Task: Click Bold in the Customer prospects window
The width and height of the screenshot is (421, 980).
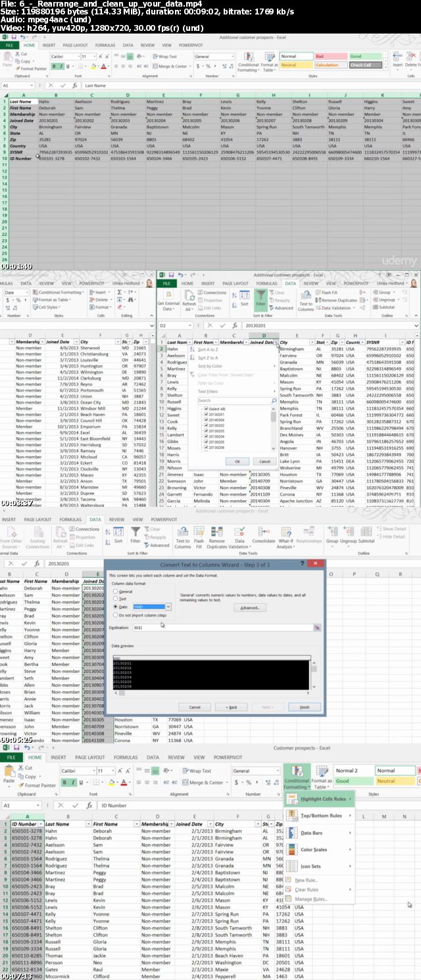Action: (64, 782)
